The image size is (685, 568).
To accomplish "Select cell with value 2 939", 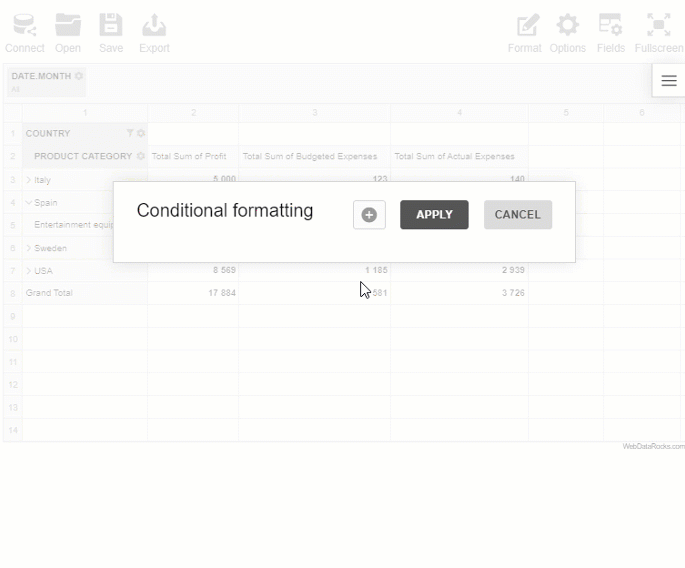I will pos(460,270).
